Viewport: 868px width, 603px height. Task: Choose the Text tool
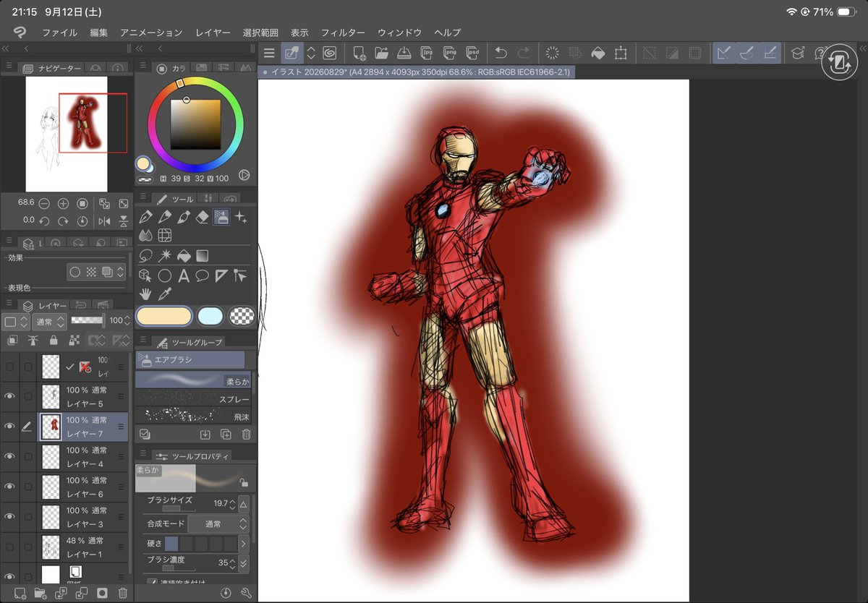(184, 275)
